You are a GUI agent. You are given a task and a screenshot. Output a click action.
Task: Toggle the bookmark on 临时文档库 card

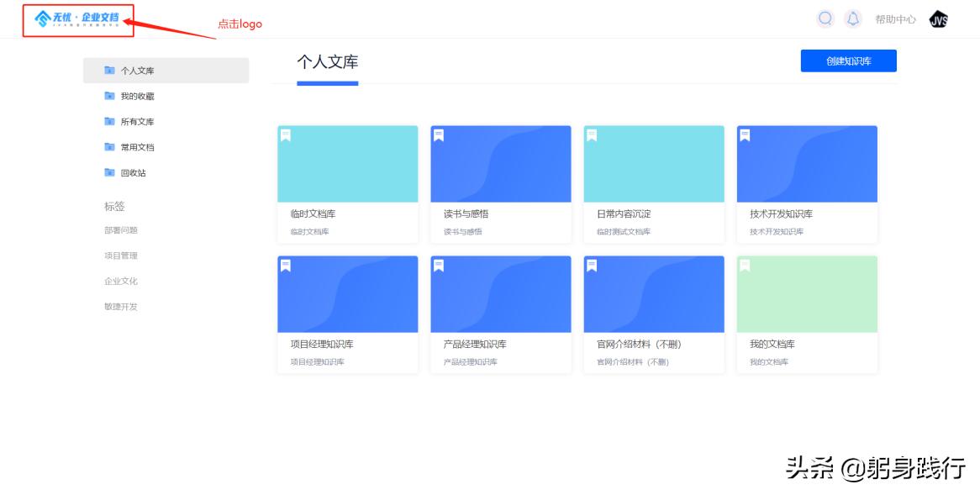click(x=284, y=136)
